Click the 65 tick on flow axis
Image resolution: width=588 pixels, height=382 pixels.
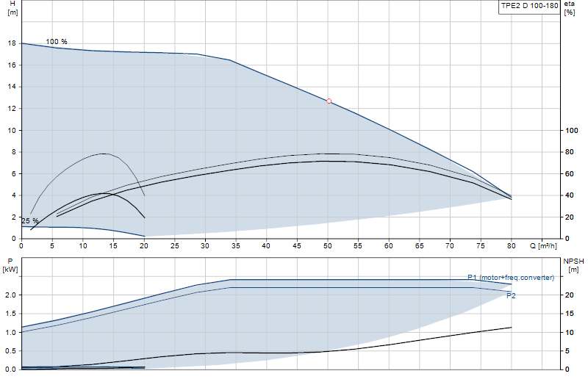tap(419, 246)
